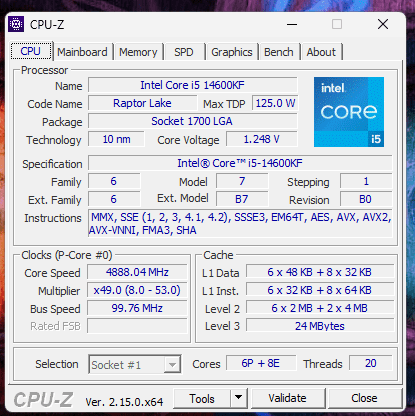The width and height of the screenshot is (415, 416).
Task: Click the 'Clocks (P-Core #0)' group label
Action: pos(67,255)
